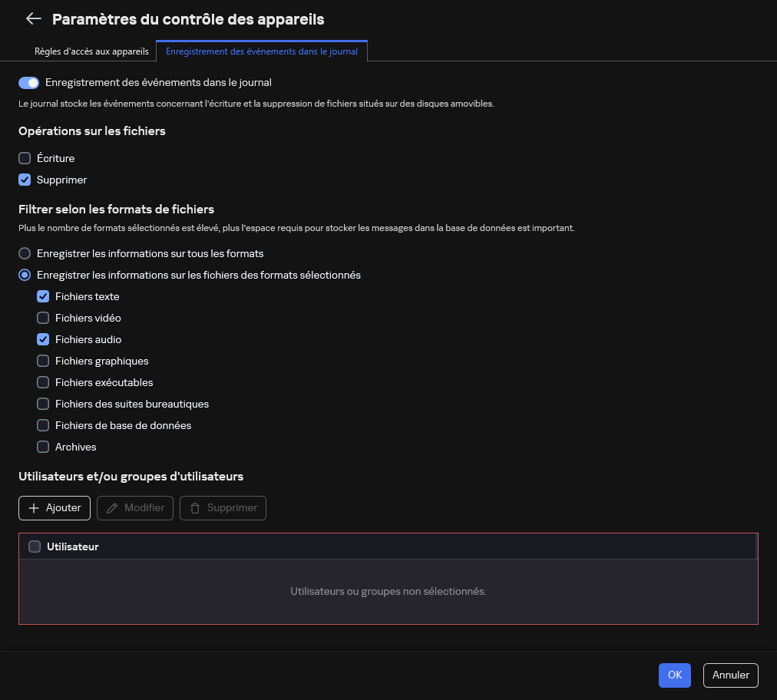This screenshot has width=777, height=700.
Task: Click the 'Filtrer selon les formats de fichiers' heading
Action: 117,209
